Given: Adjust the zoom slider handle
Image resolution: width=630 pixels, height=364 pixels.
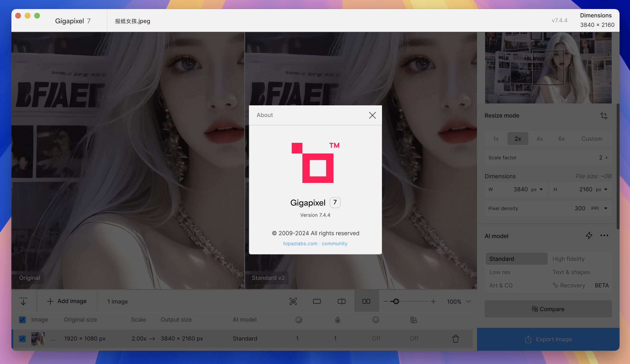Looking at the screenshot, I should tap(396, 301).
